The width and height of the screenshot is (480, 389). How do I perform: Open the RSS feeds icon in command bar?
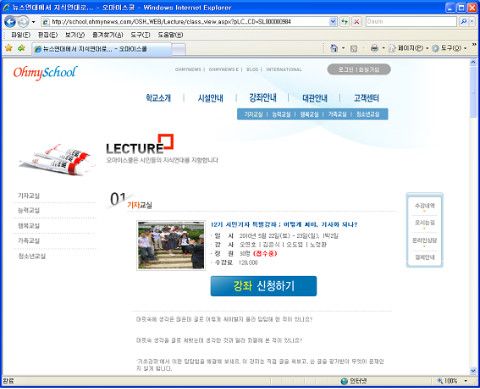point(354,49)
